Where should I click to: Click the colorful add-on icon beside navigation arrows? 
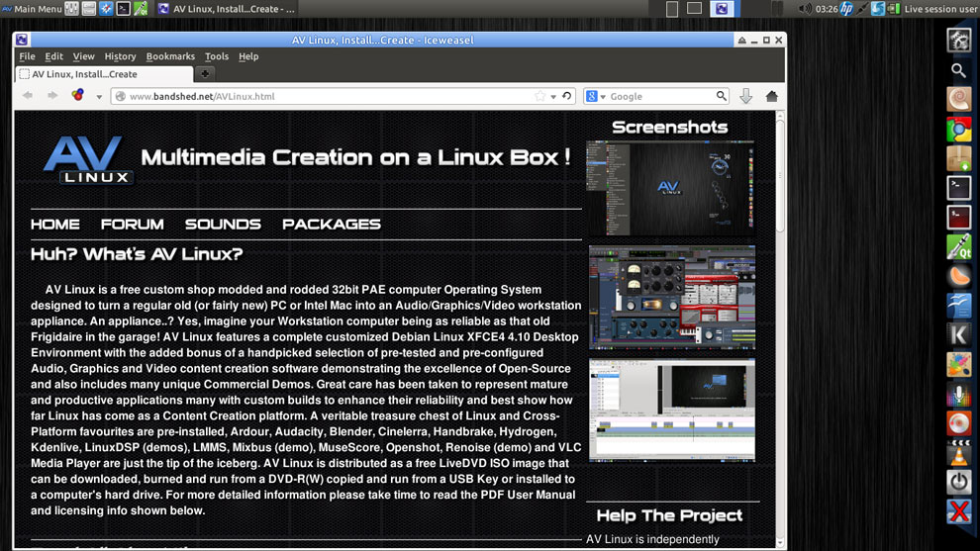(77, 95)
